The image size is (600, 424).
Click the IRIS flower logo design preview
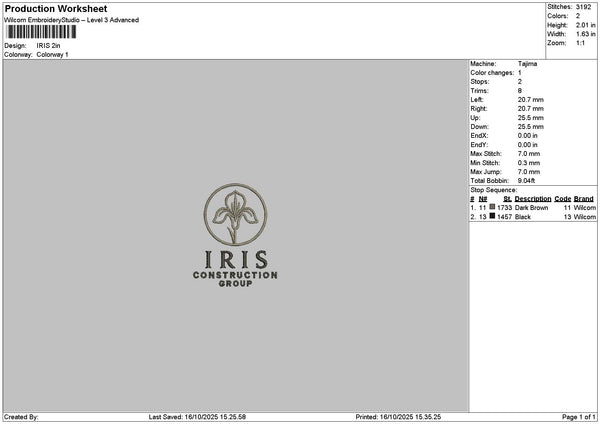click(235, 235)
